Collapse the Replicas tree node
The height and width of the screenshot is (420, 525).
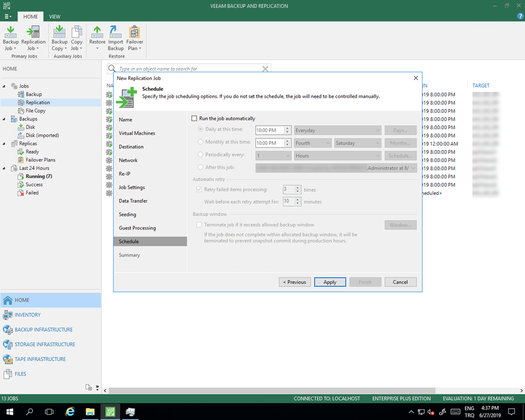(x=4, y=144)
